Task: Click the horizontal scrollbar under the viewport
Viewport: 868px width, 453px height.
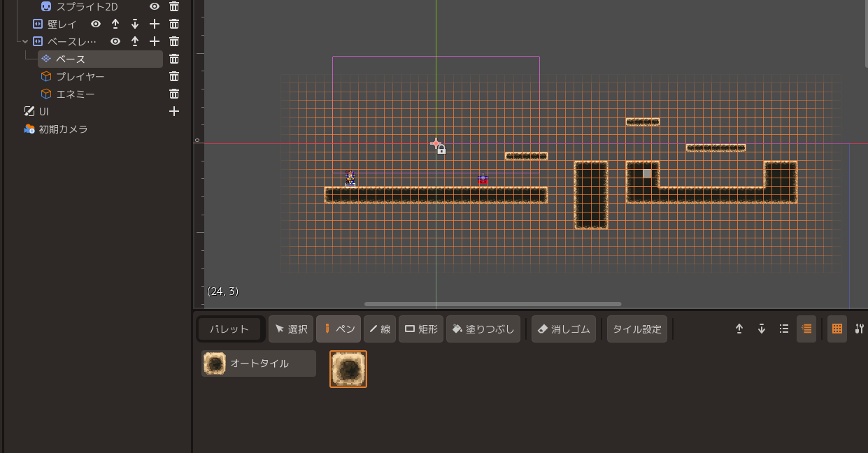Action: (492, 304)
